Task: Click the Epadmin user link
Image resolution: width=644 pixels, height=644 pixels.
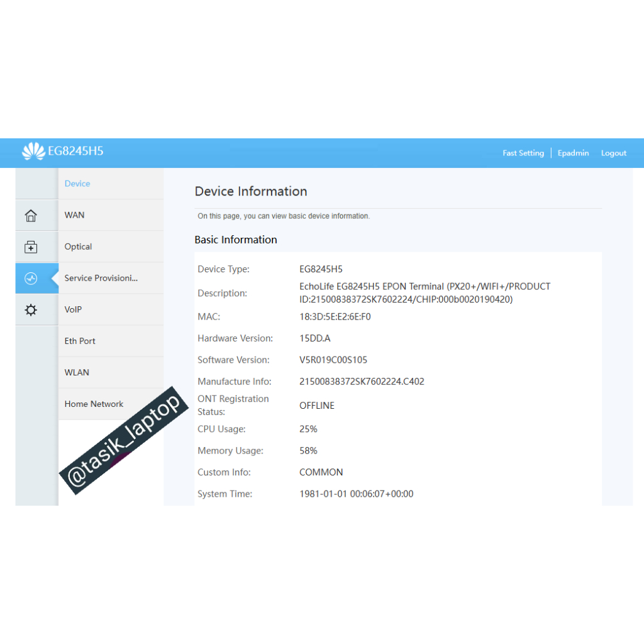Action: [x=573, y=153]
